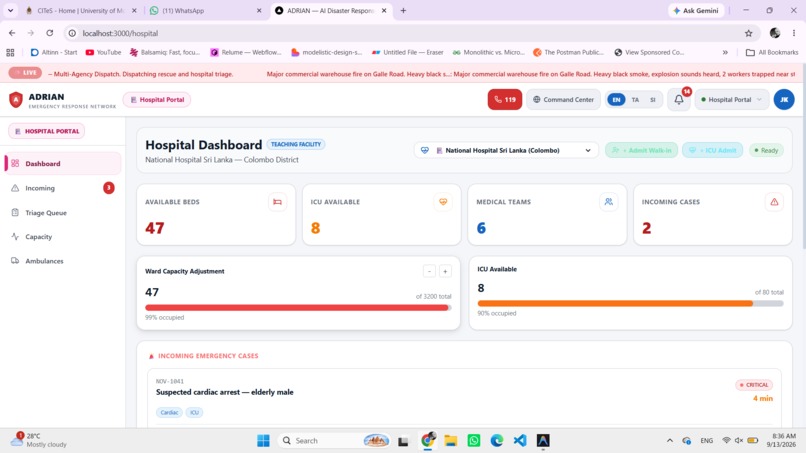Click the ADRIAN shield logo
The width and height of the screenshot is (806, 453).
16,100
